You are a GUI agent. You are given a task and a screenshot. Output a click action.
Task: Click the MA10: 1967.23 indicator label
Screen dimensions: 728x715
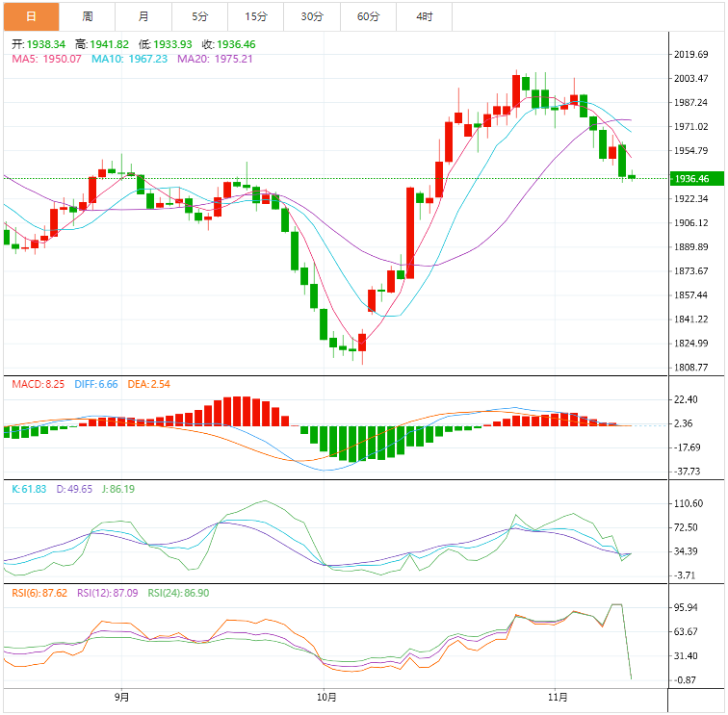[129, 60]
